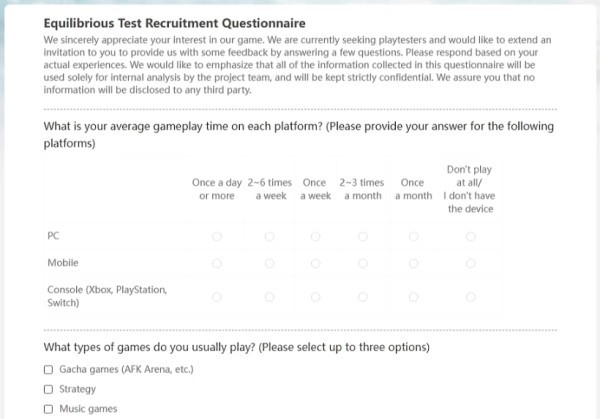Select Console 'Once a week' option
Screen dimensions: 600x419
[x=315, y=297]
